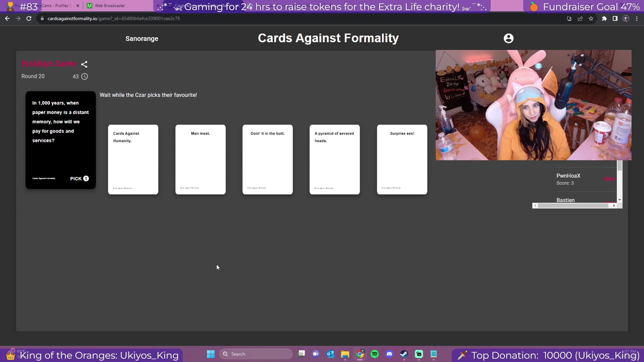
Task: Open the browser extensions puzzle icon
Action: [604, 18]
